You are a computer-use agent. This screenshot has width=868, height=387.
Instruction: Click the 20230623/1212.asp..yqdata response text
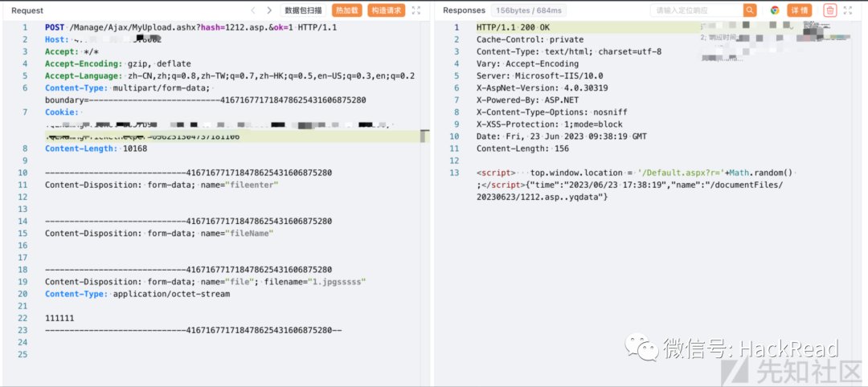point(542,197)
